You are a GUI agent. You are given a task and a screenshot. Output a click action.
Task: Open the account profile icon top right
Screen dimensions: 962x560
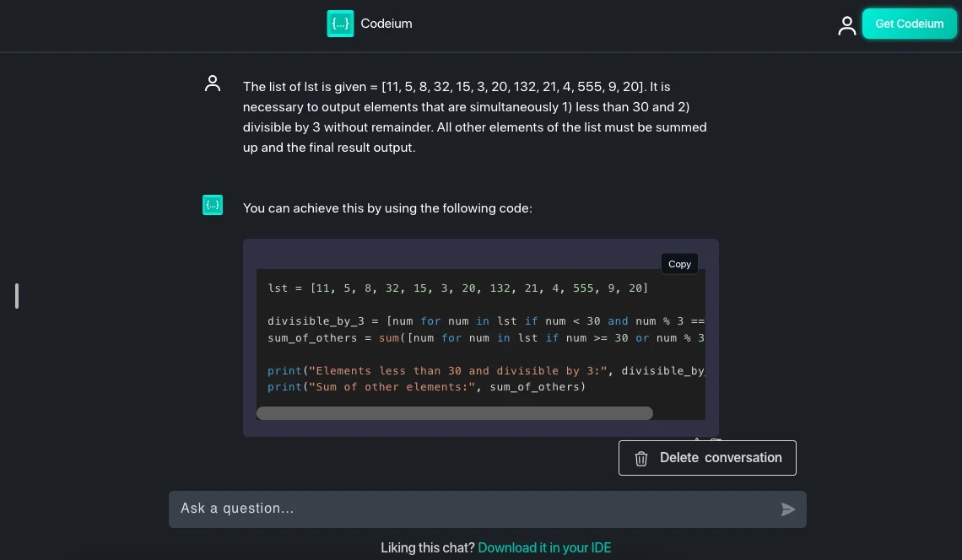[846, 25]
